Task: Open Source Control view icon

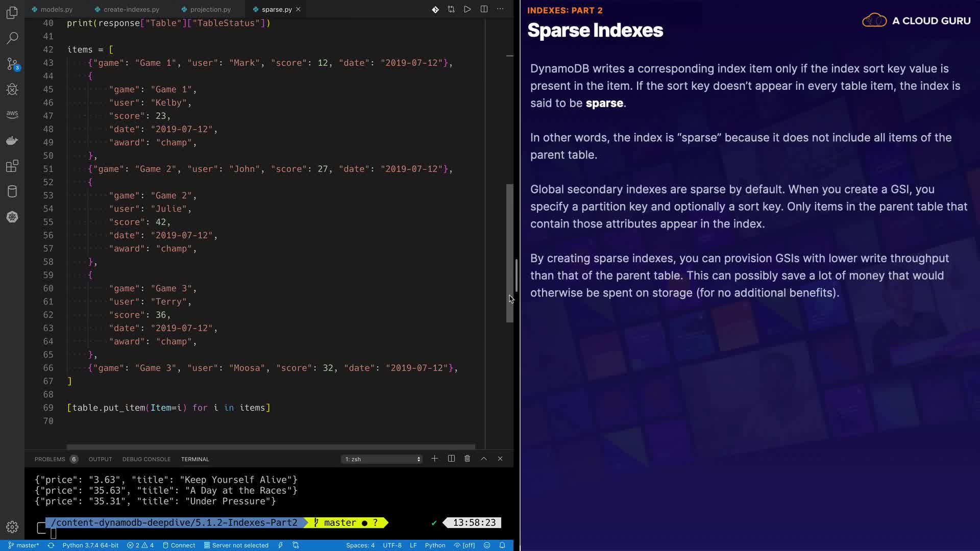Action: 12,64
